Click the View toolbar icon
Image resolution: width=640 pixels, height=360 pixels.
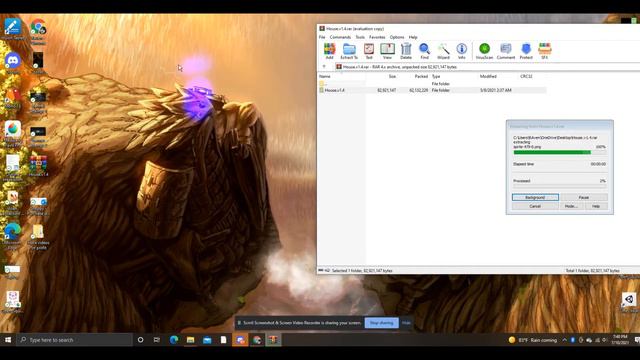[x=387, y=51]
